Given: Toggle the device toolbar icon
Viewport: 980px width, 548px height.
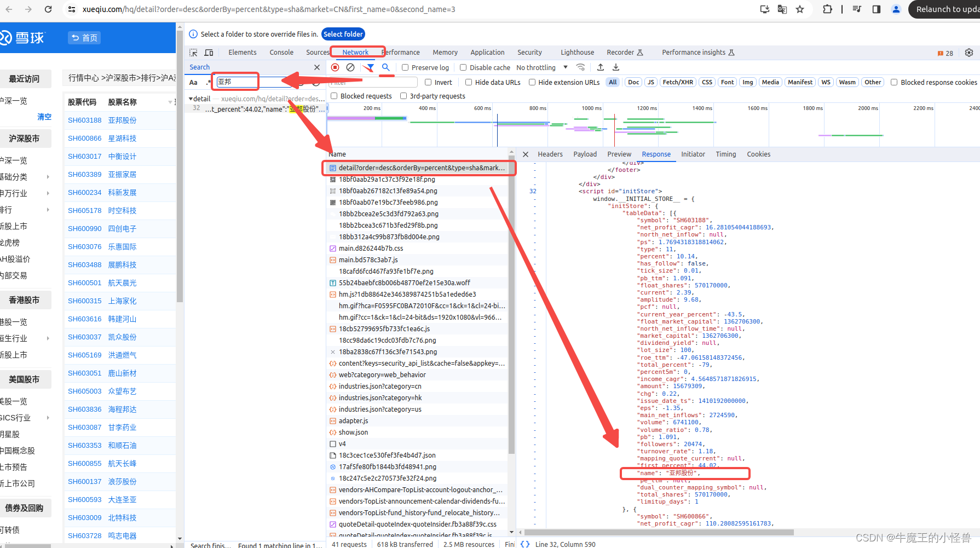Looking at the screenshot, I should point(209,53).
